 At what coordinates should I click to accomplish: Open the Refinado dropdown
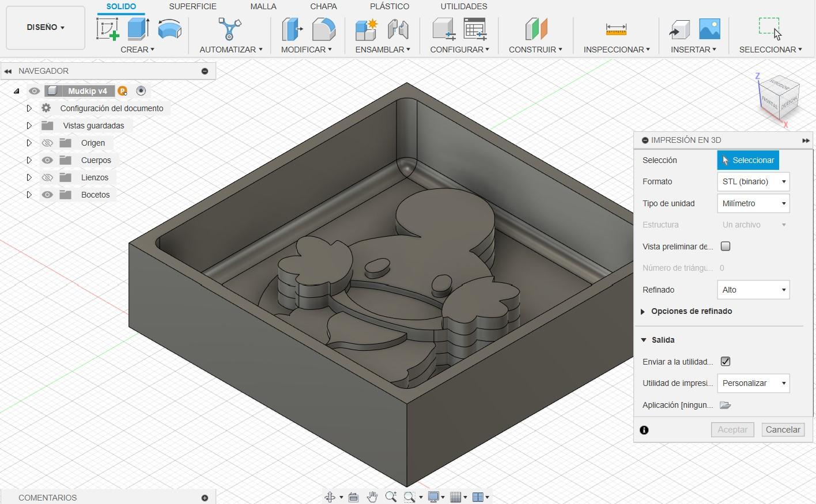(753, 290)
